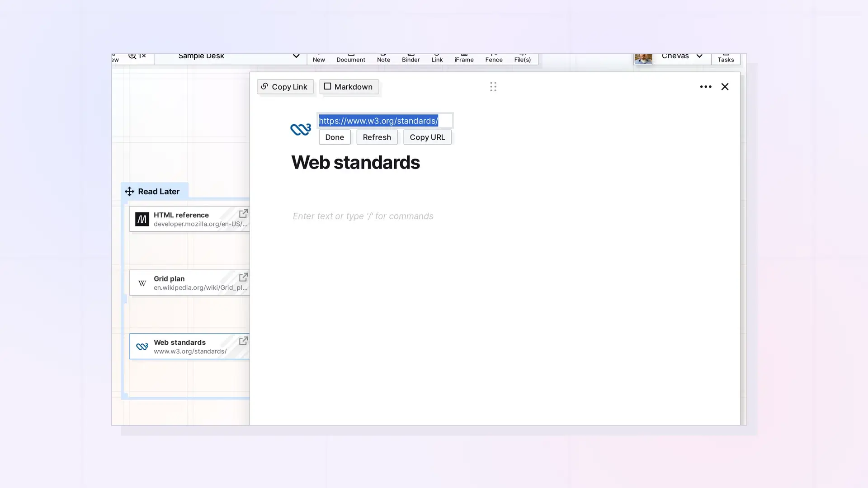Add a Fence from the toolbar
This screenshot has height=488, width=868.
point(494,59)
